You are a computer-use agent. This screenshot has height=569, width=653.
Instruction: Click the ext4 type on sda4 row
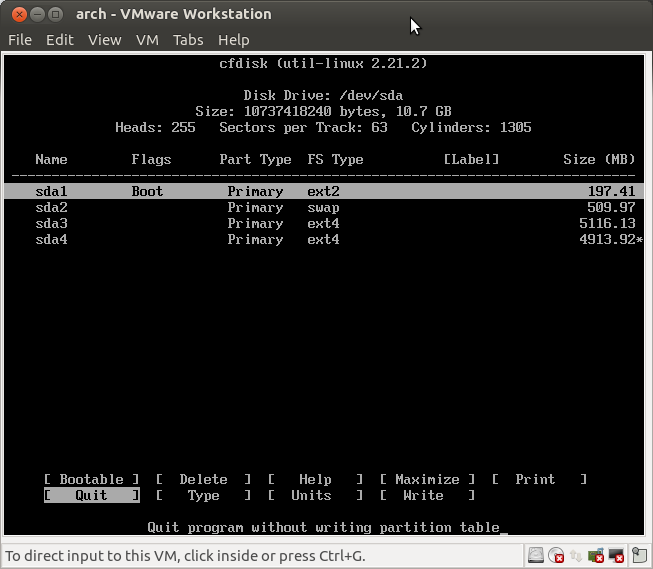click(x=323, y=240)
